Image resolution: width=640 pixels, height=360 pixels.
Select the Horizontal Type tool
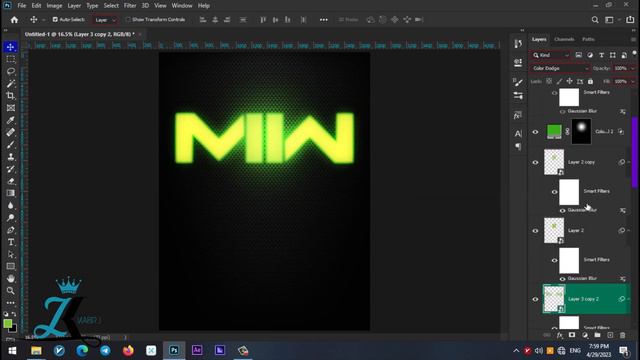[x=11, y=242]
